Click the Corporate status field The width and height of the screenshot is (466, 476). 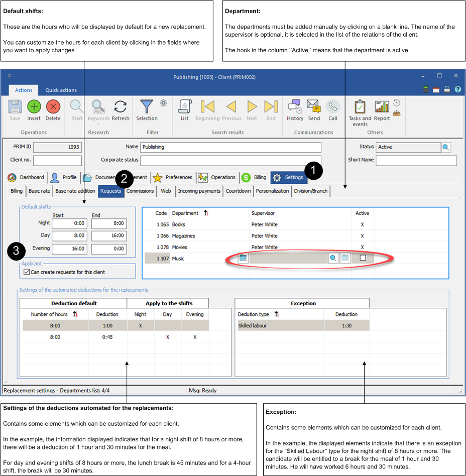coord(230,160)
